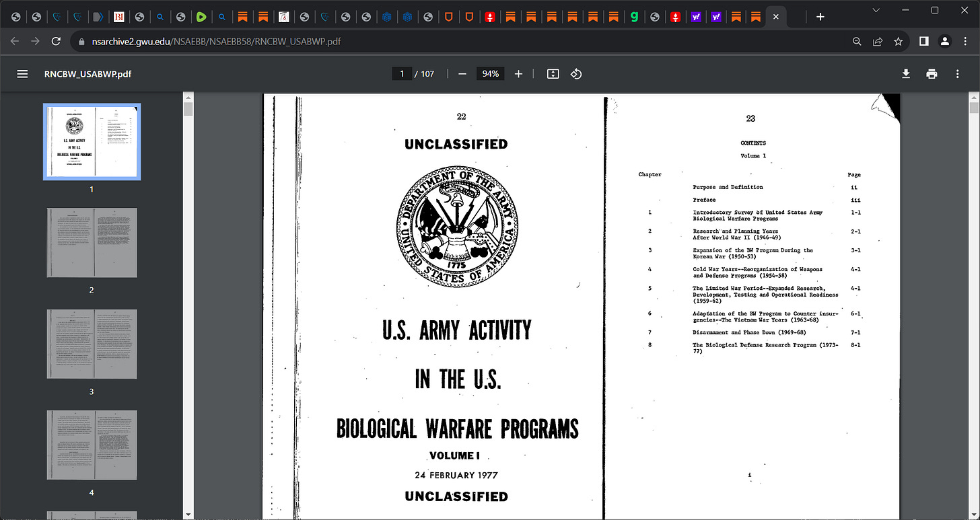Image resolution: width=980 pixels, height=520 pixels.
Task: Bookmark this tab with the star icon
Action: (x=898, y=41)
